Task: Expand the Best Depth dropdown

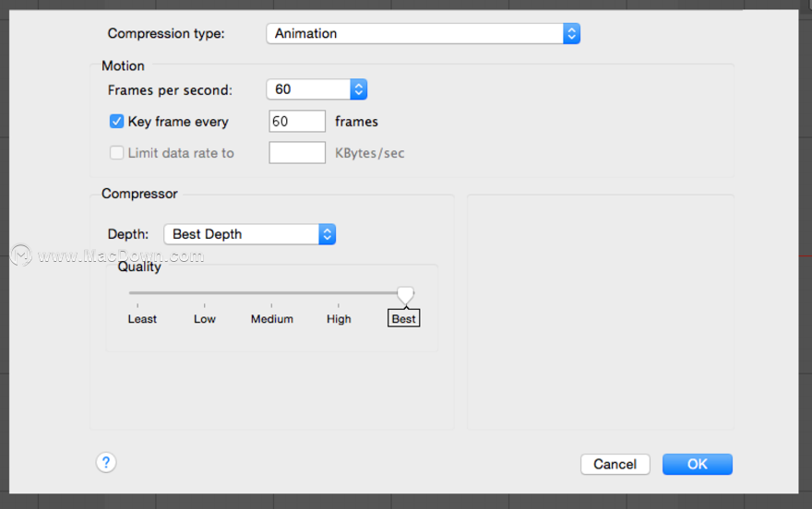Action: (250, 234)
